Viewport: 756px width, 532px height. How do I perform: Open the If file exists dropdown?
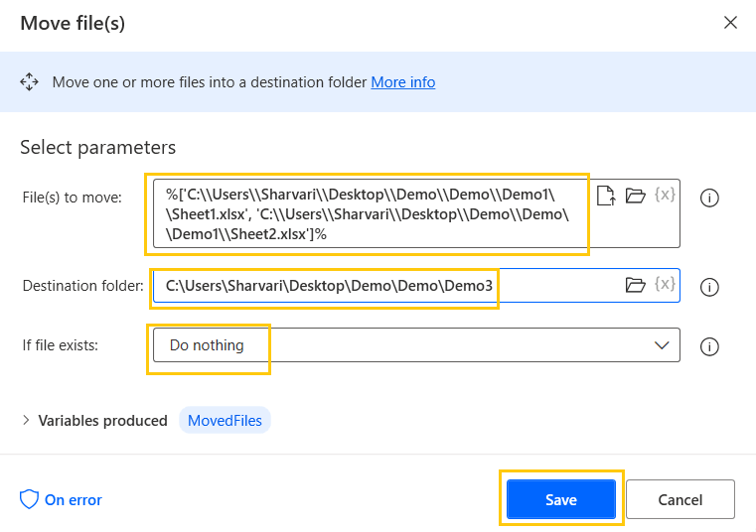[416, 345]
